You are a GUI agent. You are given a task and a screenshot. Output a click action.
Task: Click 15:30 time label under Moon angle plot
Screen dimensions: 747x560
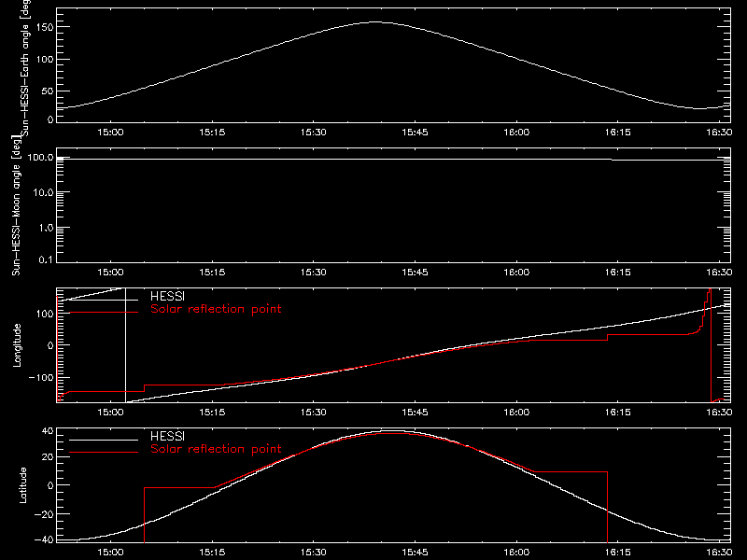click(314, 273)
